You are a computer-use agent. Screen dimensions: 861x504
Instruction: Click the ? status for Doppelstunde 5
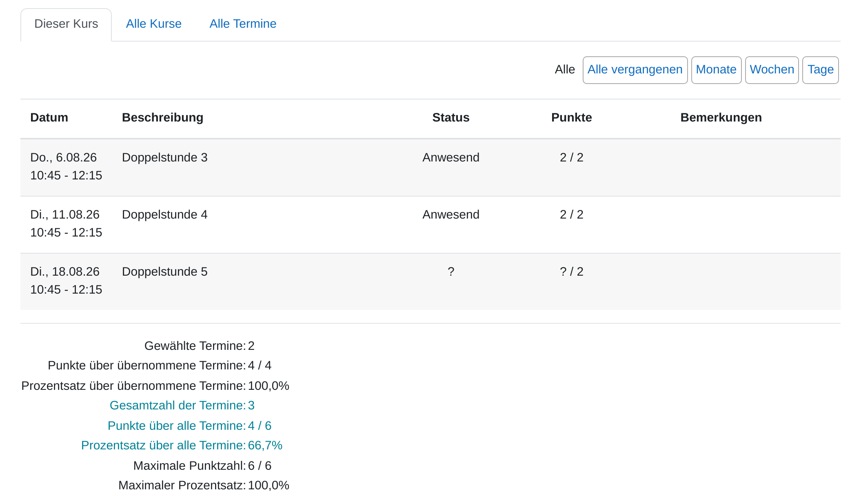point(450,272)
